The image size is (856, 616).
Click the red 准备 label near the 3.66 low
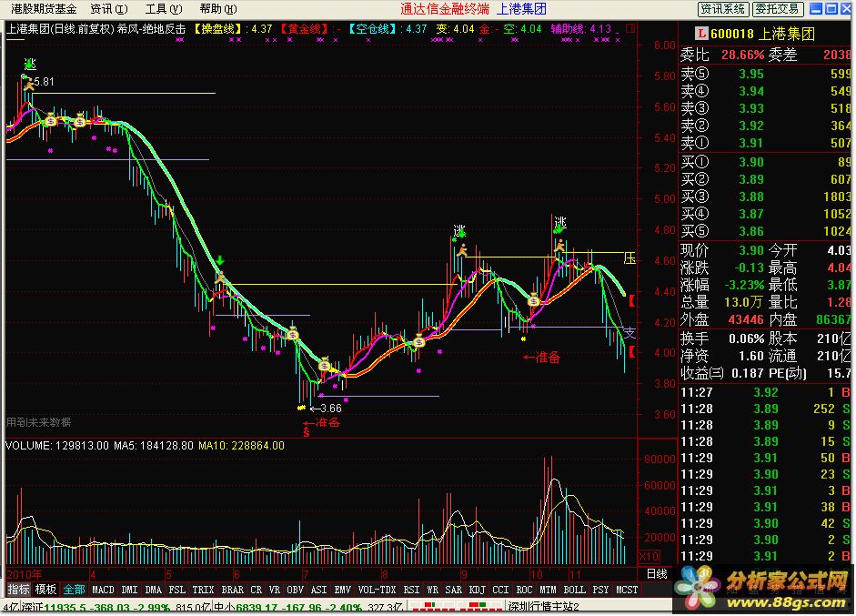click(322, 422)
